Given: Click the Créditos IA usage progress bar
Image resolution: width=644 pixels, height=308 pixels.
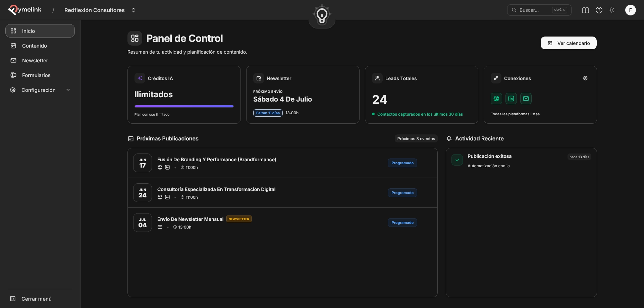Looking at the screenshot, I should click(184, 106).
